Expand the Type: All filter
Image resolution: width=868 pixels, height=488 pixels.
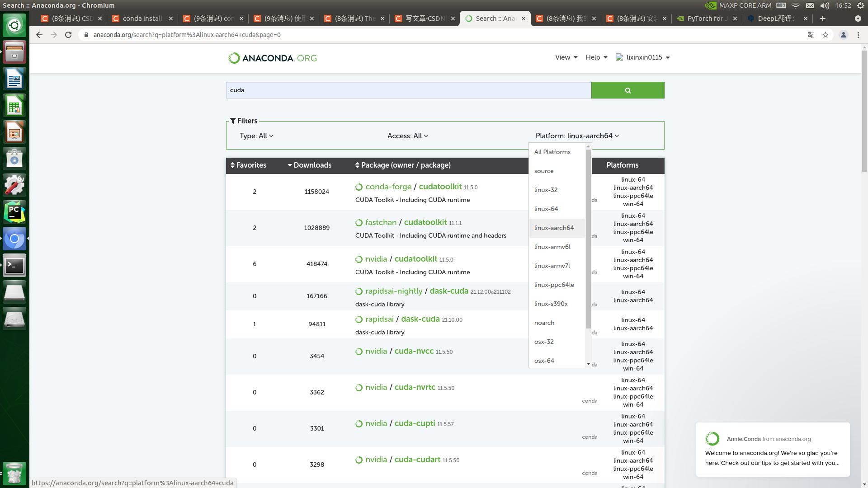coord(256,136)
